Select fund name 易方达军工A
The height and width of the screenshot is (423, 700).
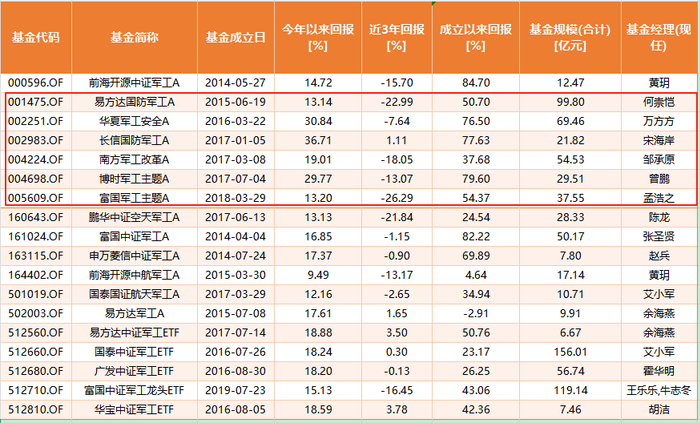point(134,313)
